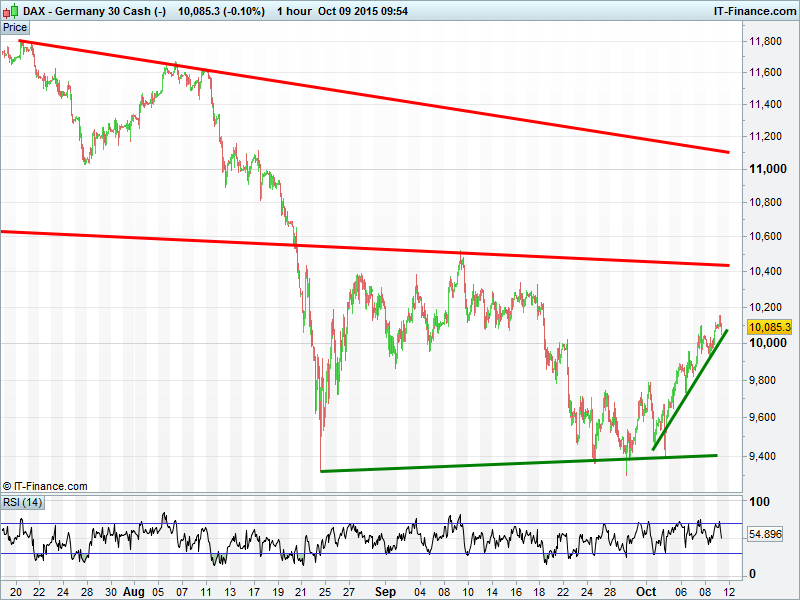Click the lower blue RSI oversold line
The height and width of the screenshot is (600, 800).
[371, 554]
